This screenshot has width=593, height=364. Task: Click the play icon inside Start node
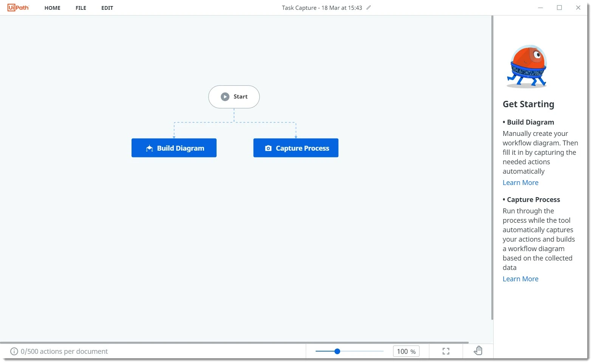[x=225, y=97]
